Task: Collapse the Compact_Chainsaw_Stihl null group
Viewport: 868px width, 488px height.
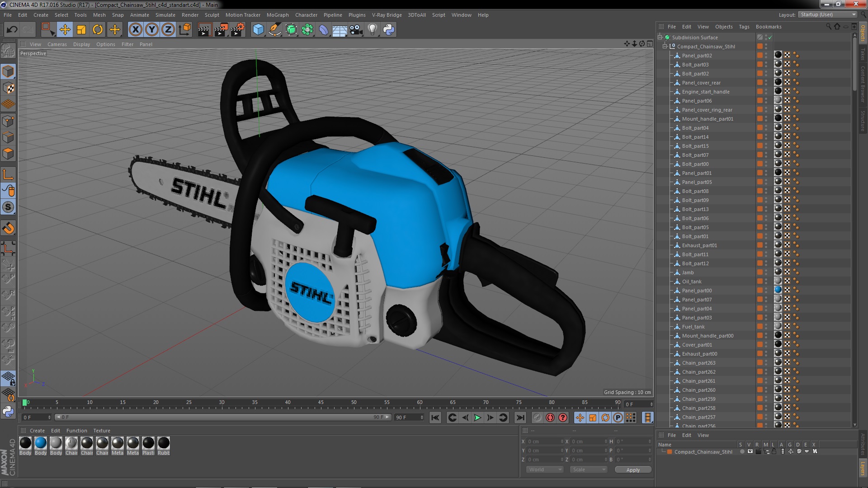Action: click(x=665, y=47)
